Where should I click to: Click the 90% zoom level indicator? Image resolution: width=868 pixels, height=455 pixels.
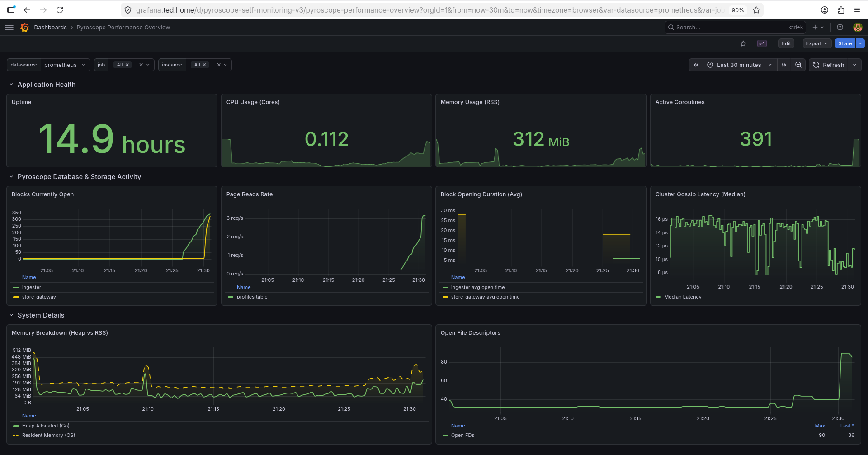point(737,10)
